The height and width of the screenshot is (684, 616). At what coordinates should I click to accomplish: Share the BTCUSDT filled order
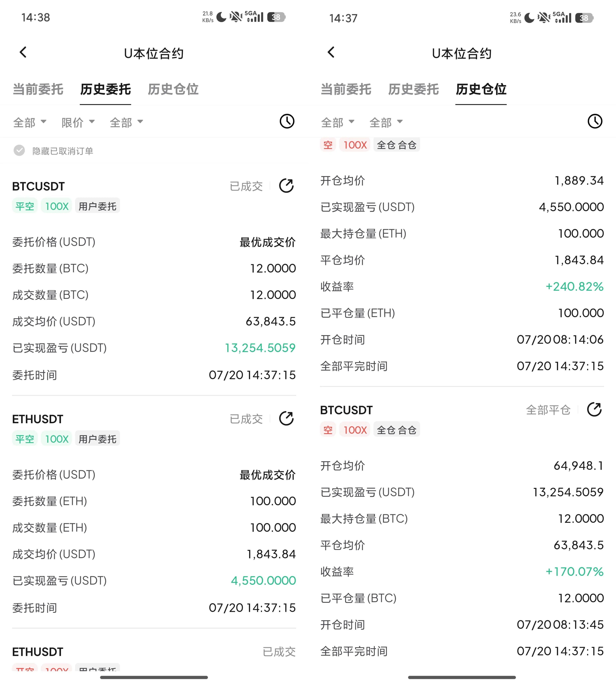(286, 186)
